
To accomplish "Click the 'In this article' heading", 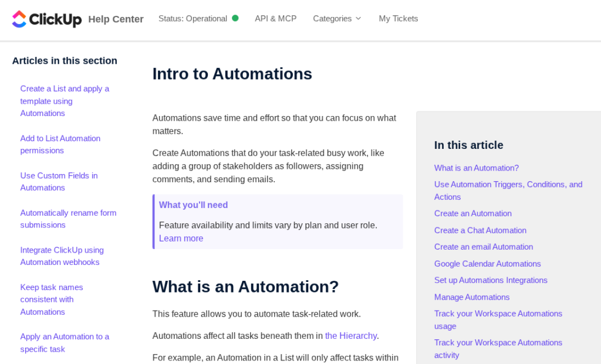I will 469,145.
